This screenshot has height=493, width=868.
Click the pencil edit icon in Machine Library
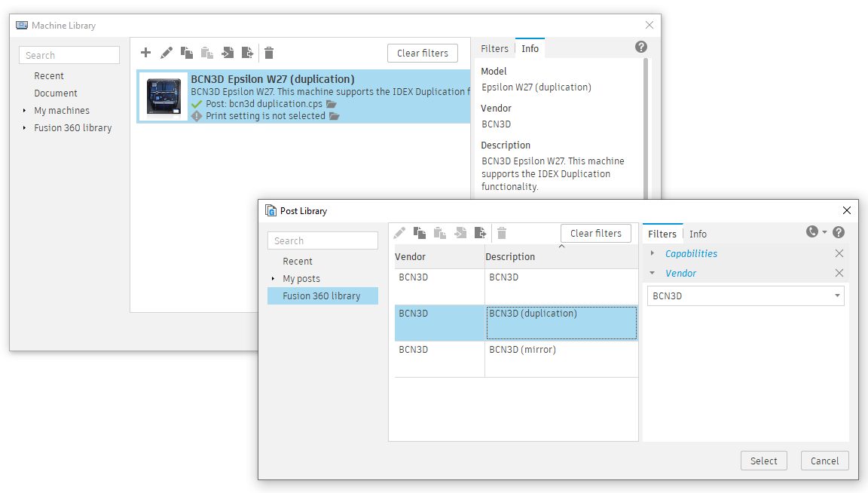pyautogui.click(x=166, y=53)
